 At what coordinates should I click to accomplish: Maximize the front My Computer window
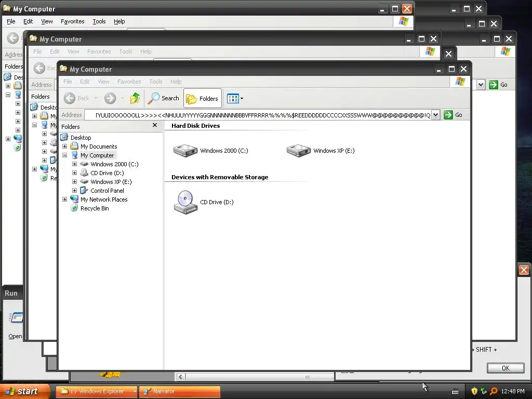[451, 69]
